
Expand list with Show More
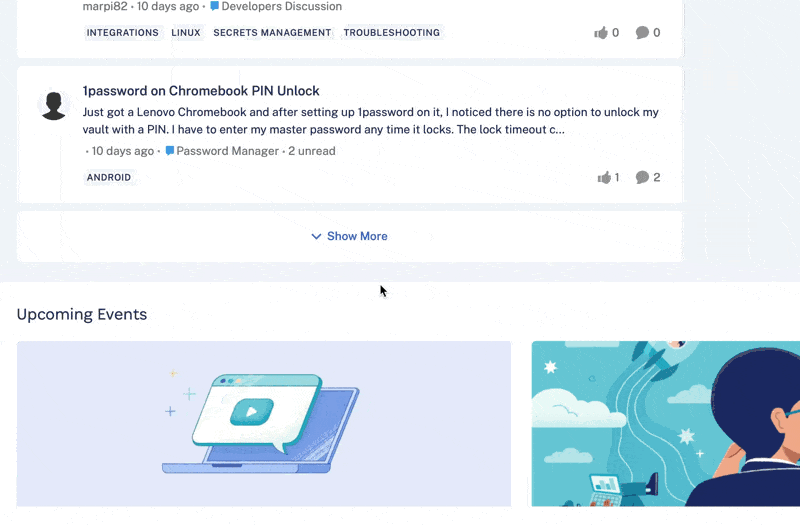[x=349, y=236]
